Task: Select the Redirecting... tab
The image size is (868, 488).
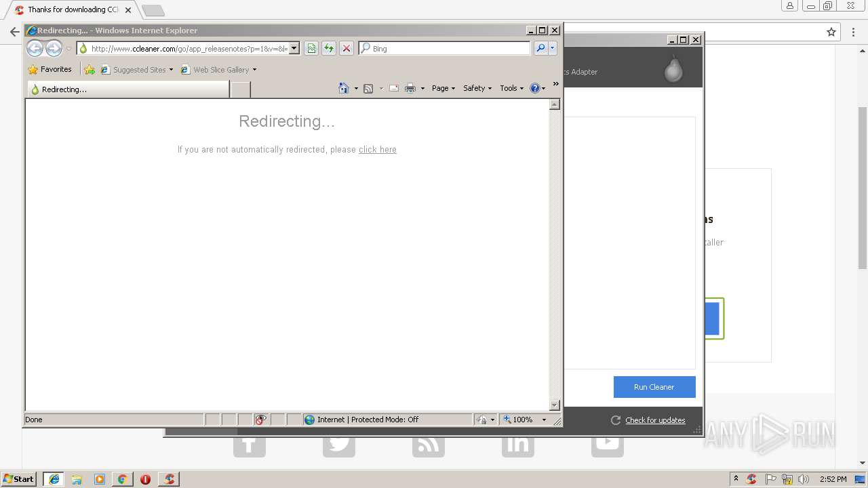Action: click(128, 89)
